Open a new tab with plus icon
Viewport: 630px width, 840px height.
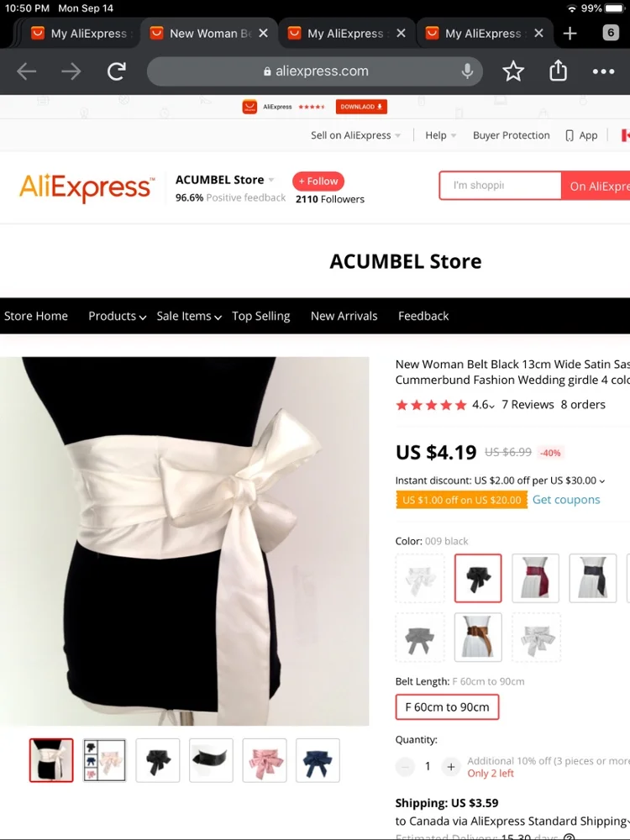[x=570, y=34]
